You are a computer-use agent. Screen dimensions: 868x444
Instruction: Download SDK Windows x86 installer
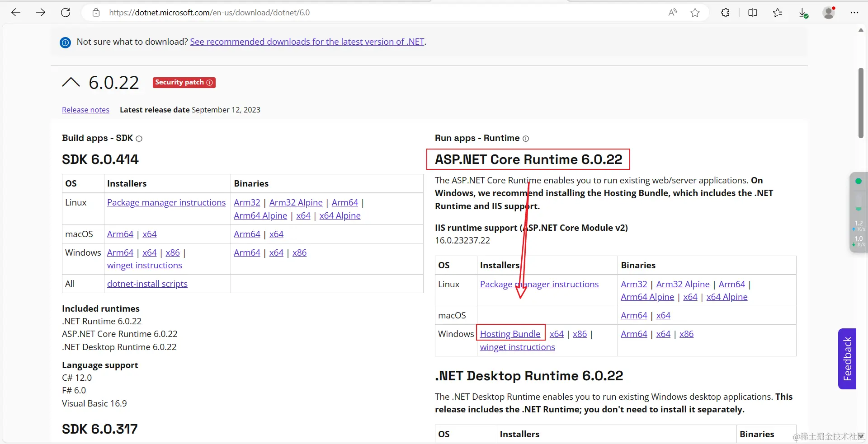pyautogui.click(x=173, y=252)
